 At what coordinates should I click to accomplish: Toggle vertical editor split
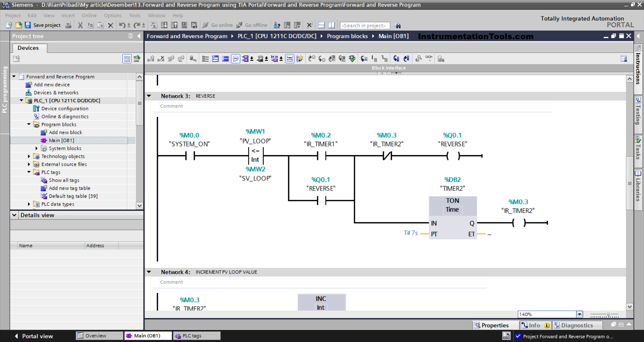click(331, 25)
